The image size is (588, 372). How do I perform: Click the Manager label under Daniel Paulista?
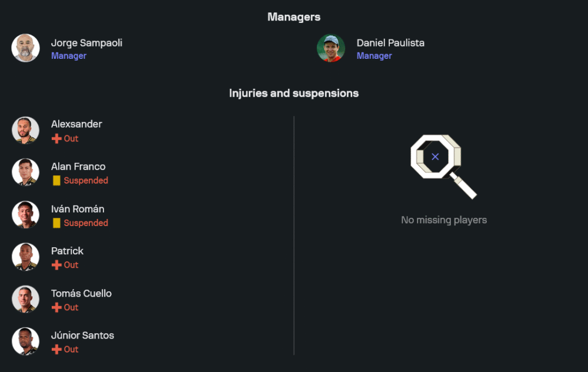coord(374,56)
